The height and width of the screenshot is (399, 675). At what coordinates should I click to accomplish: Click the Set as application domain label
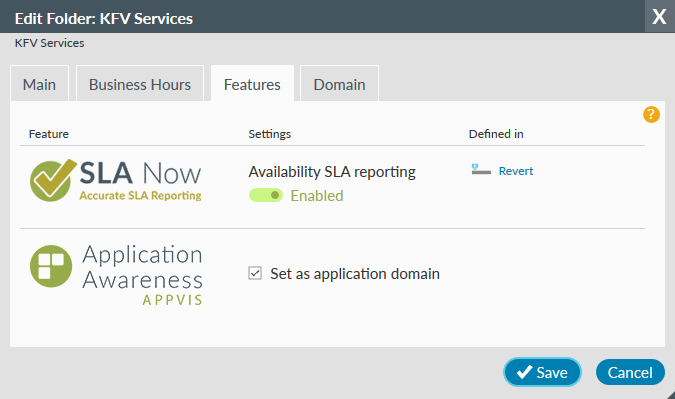coord(355,274)
